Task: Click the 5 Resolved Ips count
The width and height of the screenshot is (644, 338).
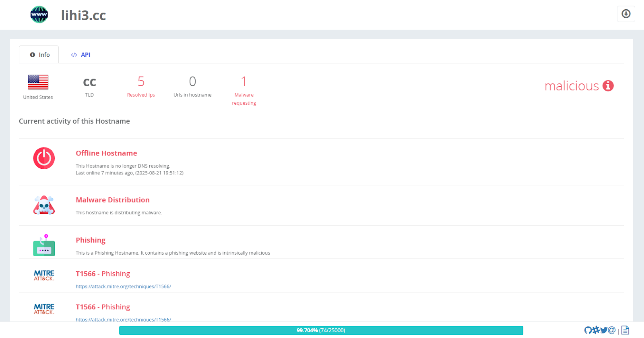Action: click(141, 82)
